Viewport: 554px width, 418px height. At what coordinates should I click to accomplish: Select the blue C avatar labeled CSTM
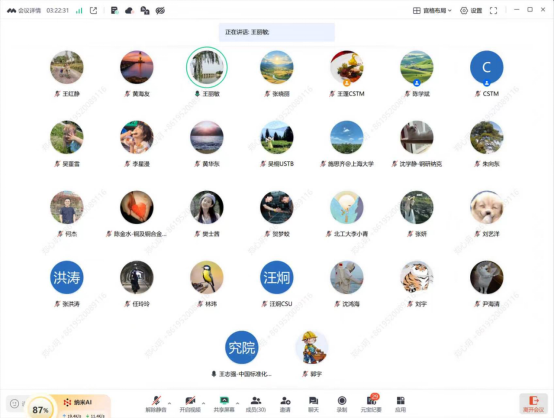tap(487, 67)
